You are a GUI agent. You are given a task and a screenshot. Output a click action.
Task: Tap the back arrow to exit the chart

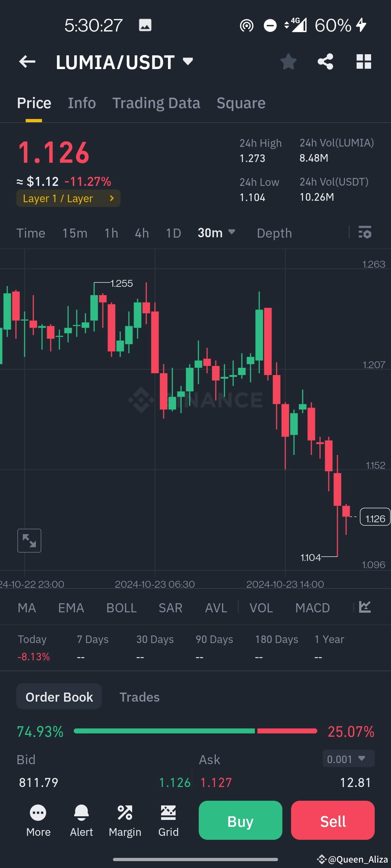(x=27, y=61)
